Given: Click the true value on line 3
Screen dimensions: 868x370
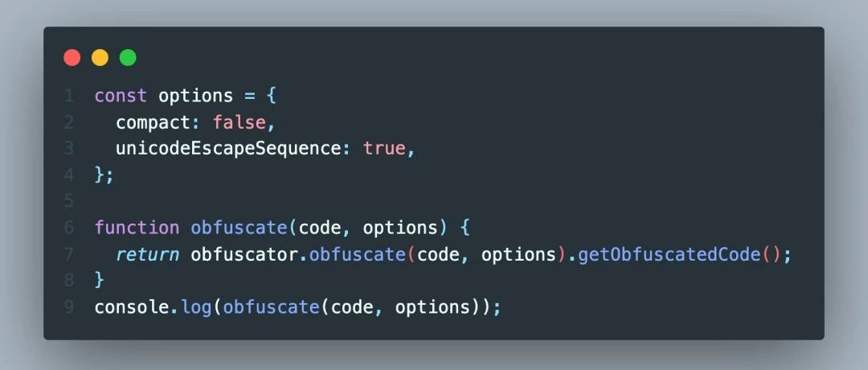Looking at the screenshot, I should [384, 149].
